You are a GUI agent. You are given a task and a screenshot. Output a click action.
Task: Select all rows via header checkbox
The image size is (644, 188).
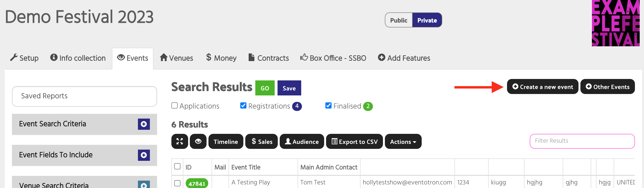coord(177,167)
